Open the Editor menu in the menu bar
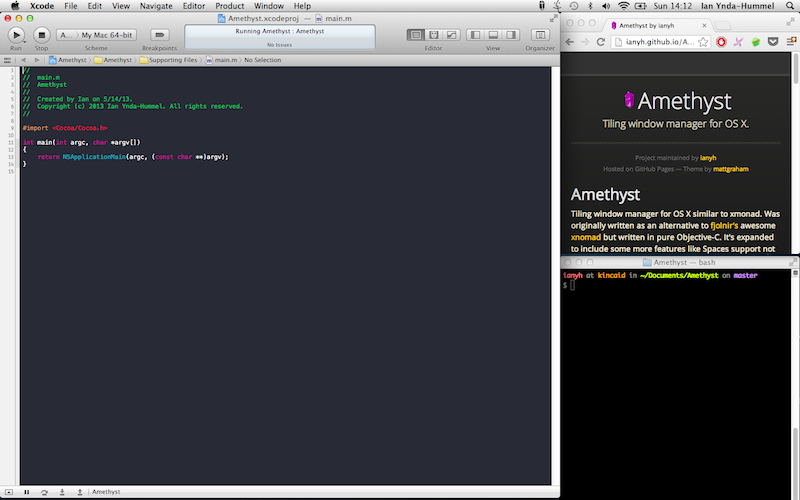The image size is (800, 500). pos(194,6)
